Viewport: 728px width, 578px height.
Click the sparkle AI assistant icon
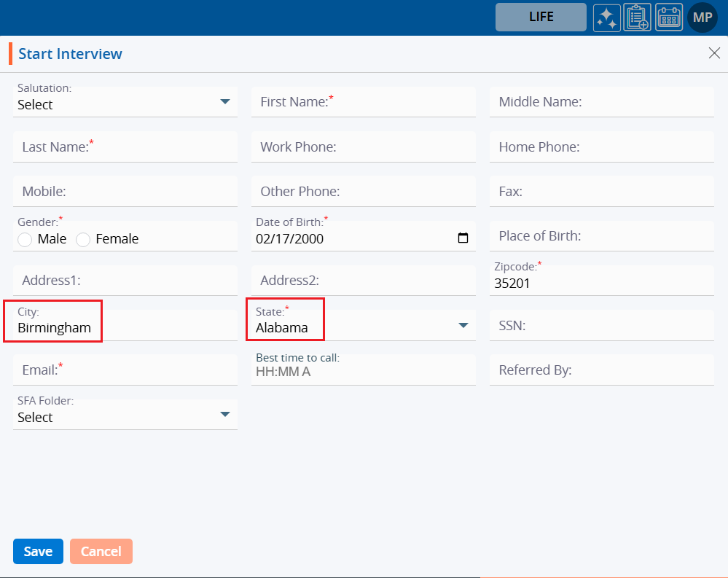tap(606, 17)
